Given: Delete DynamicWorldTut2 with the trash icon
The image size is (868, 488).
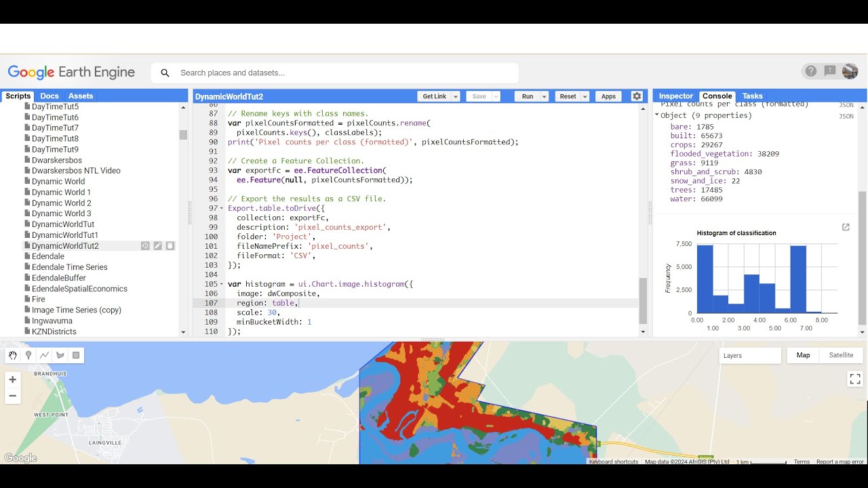Looking at the screenshot, I should 170,246.
